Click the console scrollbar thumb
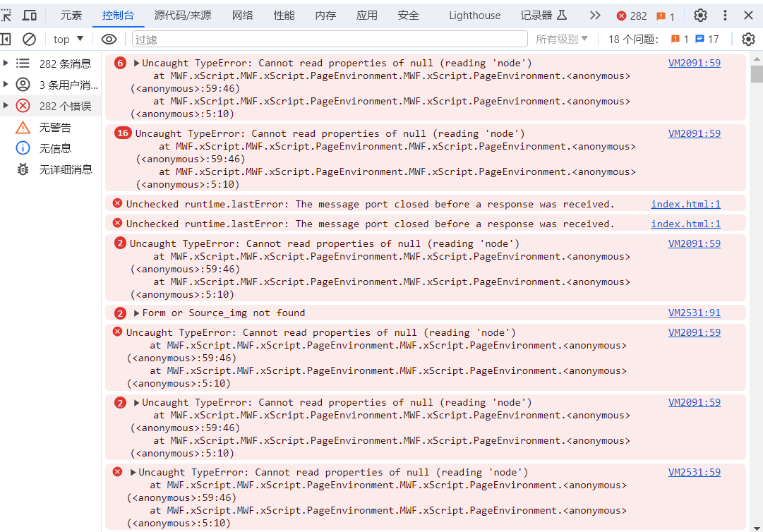The image size is (763, 532). coord(757,74)
